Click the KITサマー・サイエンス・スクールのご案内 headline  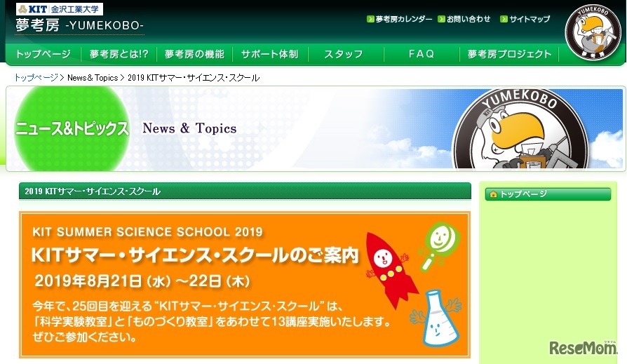point(195,255)
